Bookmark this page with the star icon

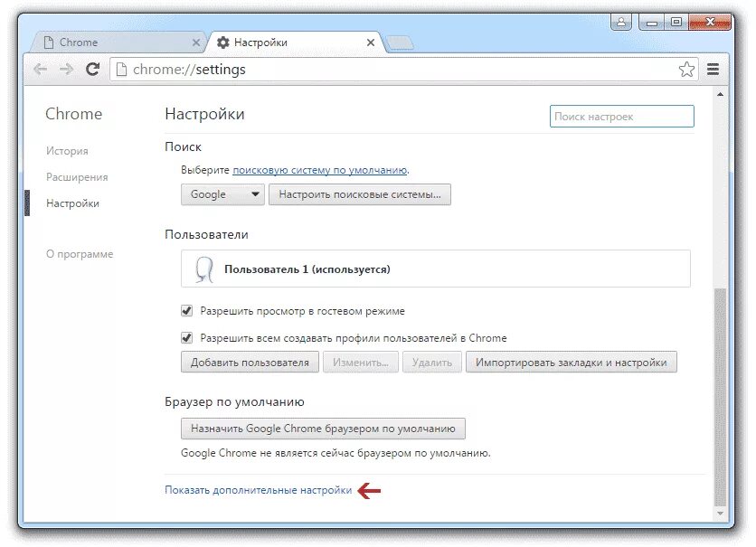click(686, 70)
